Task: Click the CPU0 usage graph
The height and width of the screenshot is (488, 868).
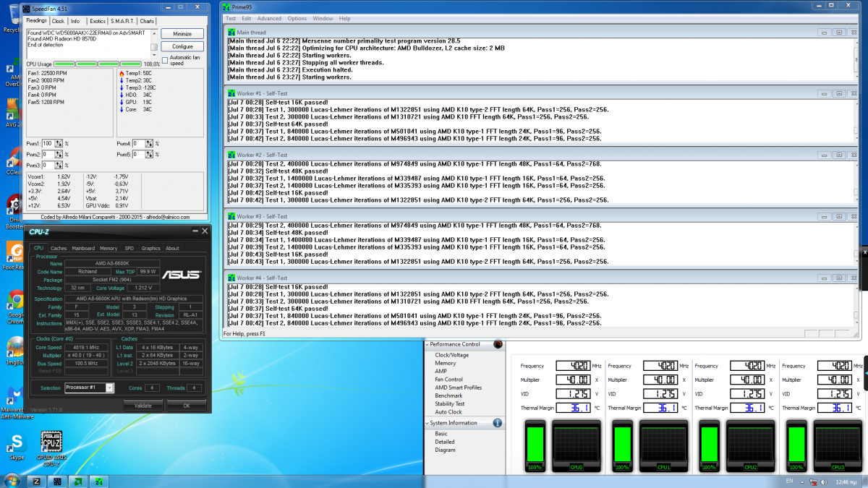Action: click(x=576, y=445)
